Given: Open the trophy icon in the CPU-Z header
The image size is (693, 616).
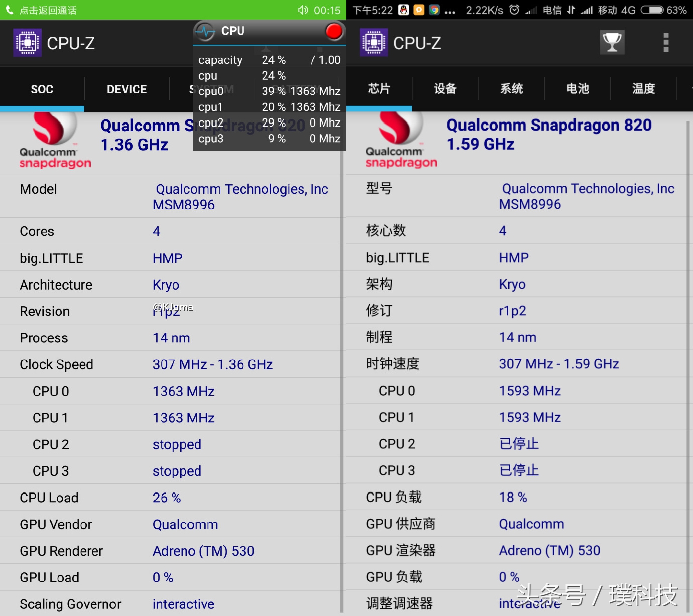Looking at the screenshot, I should coord(612,42).
